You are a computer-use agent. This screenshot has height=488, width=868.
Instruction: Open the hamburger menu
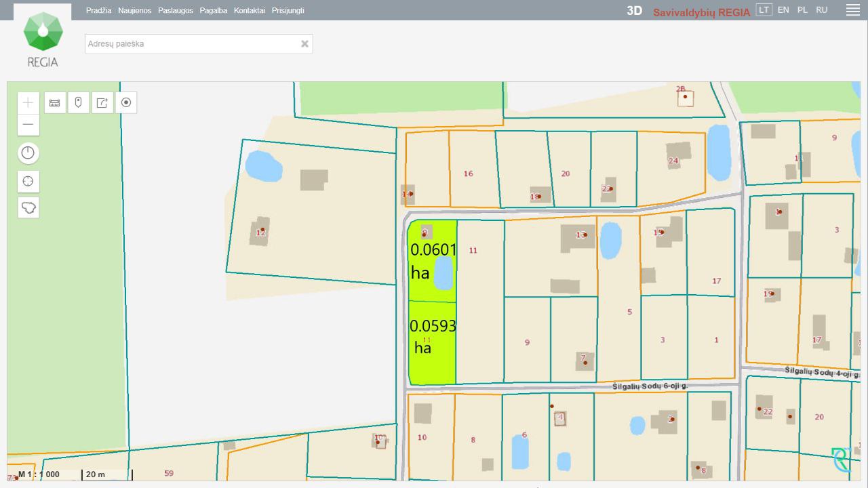pos(852,10)
